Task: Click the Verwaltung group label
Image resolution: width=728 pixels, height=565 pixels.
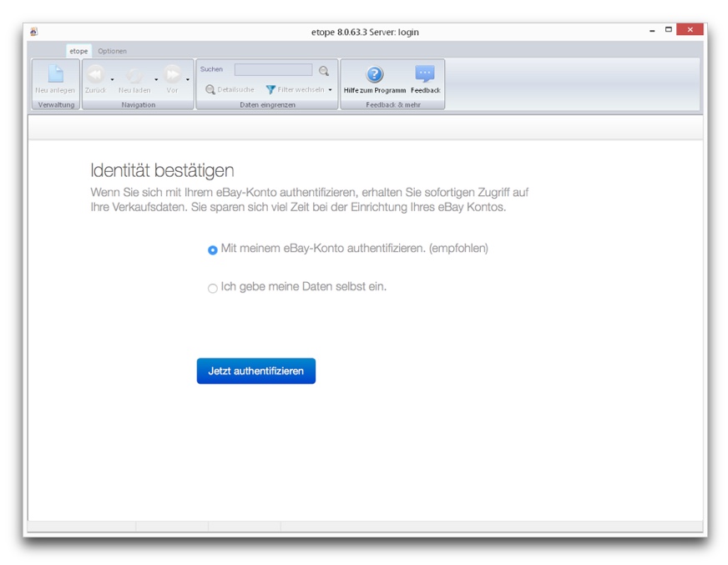Action: click(x=56, y=105)
